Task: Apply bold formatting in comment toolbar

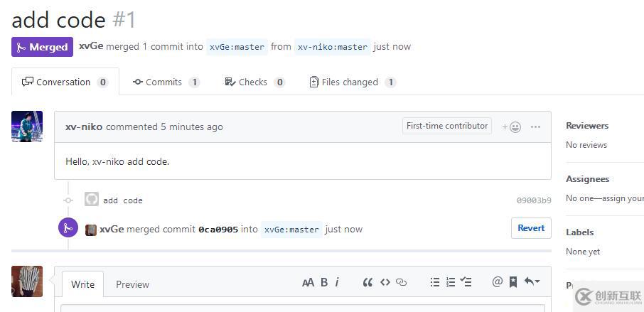Action: 324,283
